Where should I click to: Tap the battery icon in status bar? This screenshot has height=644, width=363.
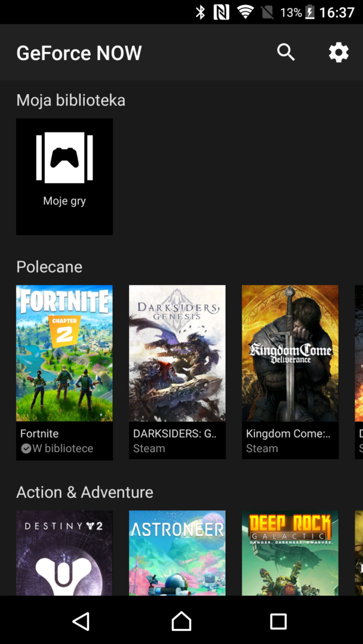(310, 12)
